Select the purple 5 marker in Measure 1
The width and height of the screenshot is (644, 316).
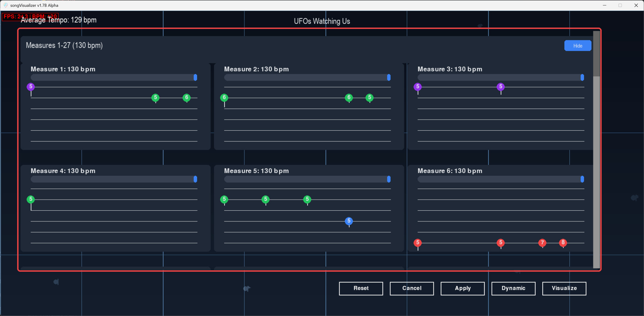pos(31,87)
